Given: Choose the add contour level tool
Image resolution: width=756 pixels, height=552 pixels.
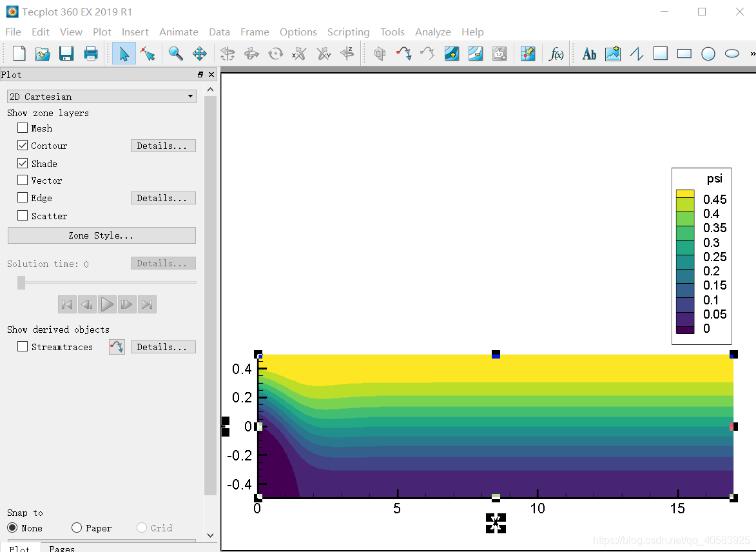Looking at the screenshot, I should click(451, 53).
